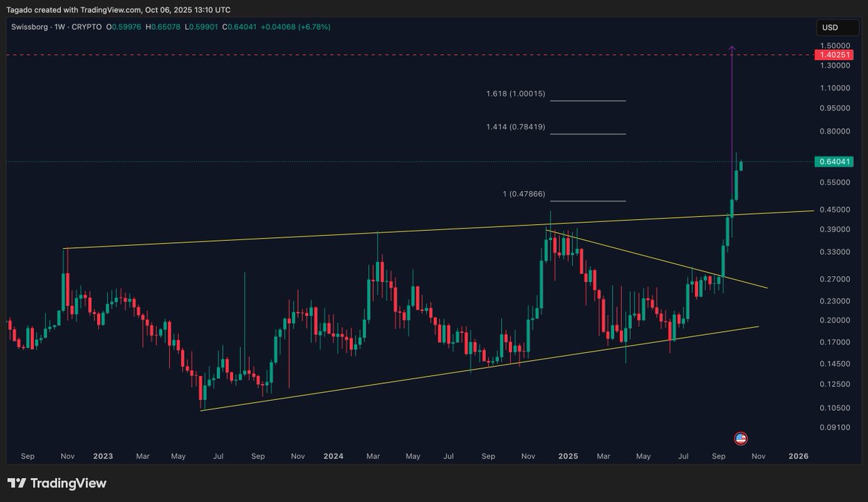Click the 1 (0.47866) Fibonacci level label
This screenshot has width=868, height=502.
tap(525, 194)
